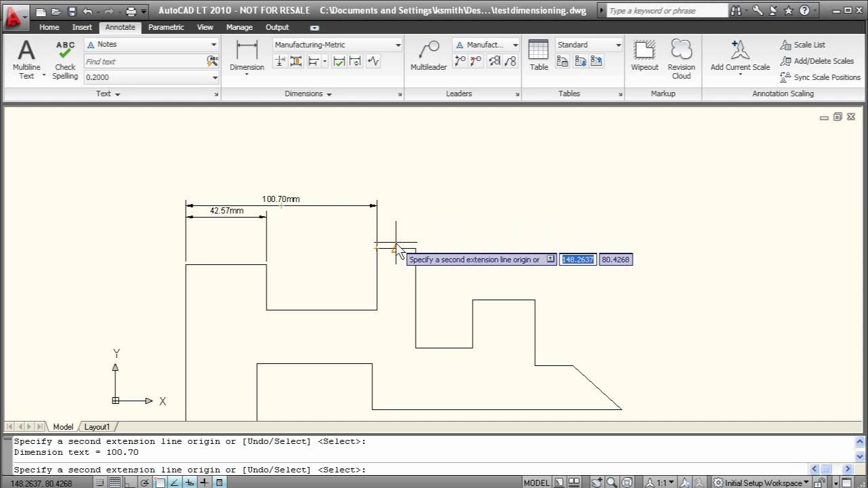The width and height of the screenshot is (868, 488).
Task: Switch to the Layout1 tab
Action: coord(97,427)
